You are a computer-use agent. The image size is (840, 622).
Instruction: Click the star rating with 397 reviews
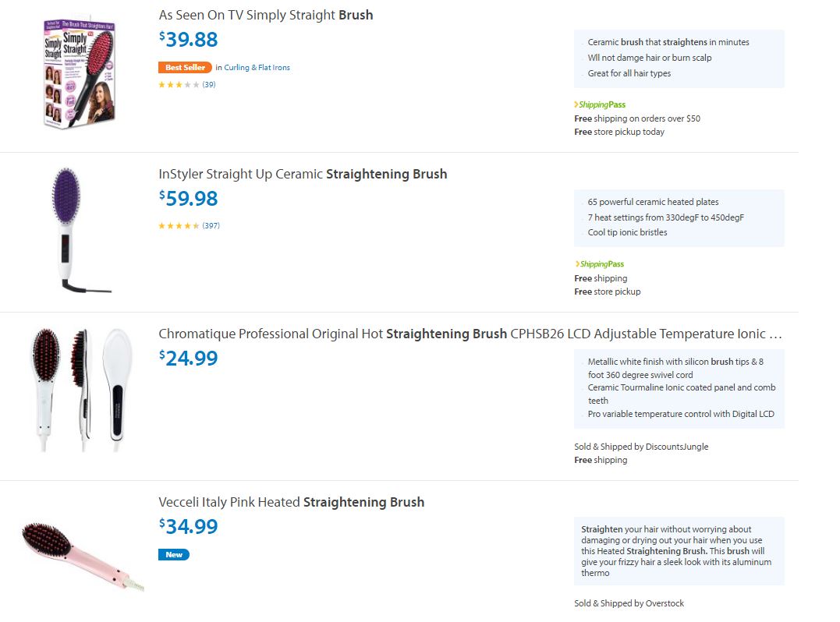[x=179, y=226]
